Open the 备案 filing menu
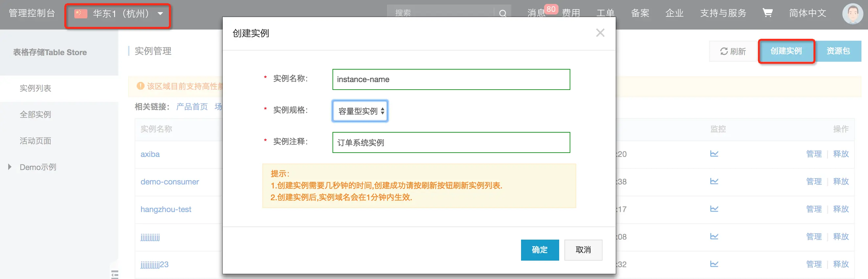The height and width of the screenshot is (279, 868). click(640, 13)
